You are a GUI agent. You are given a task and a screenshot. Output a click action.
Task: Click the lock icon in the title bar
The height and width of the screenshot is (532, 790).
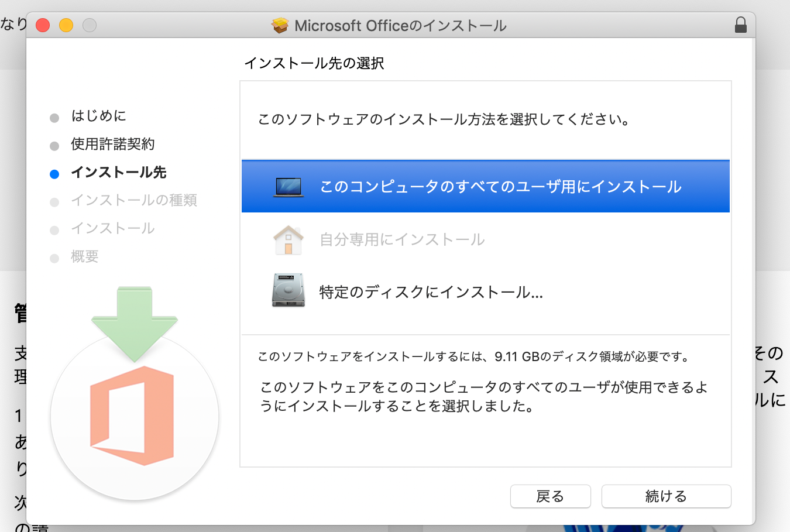[740, 25]
